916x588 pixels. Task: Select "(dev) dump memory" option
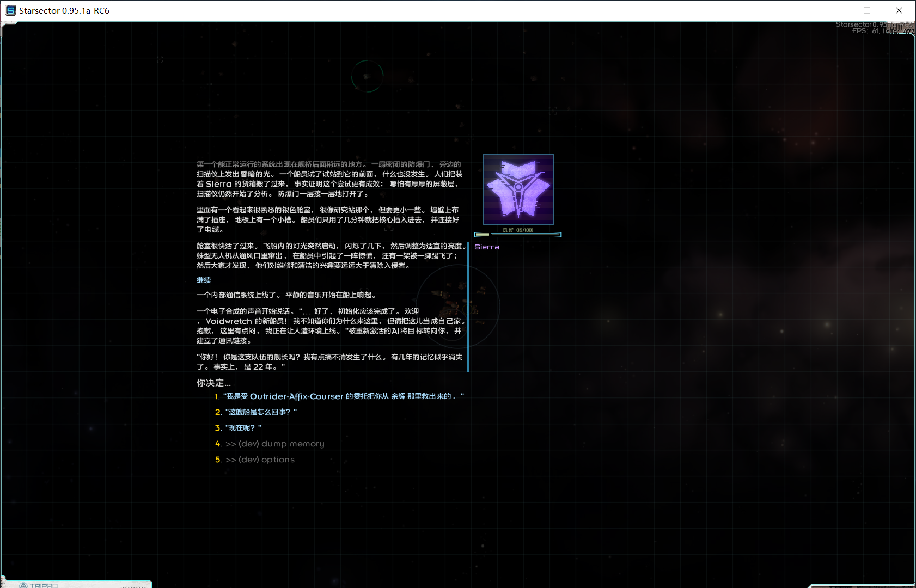click(x=274, y=444)
